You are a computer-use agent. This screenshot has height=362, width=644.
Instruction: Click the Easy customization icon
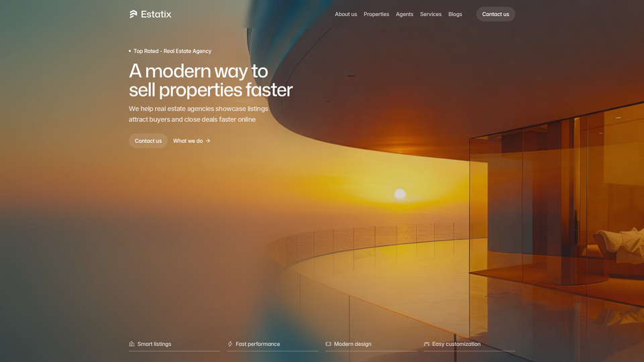tap(427, 344)
